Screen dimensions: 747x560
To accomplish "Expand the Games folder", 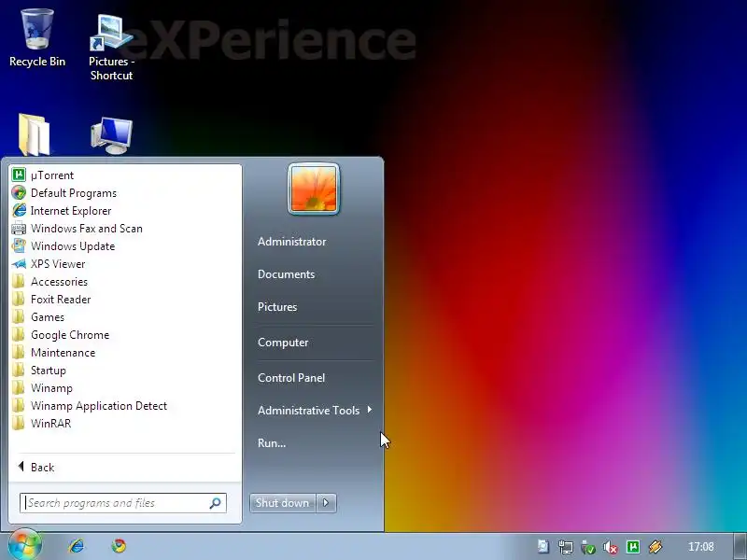I will tap(124, 317).
